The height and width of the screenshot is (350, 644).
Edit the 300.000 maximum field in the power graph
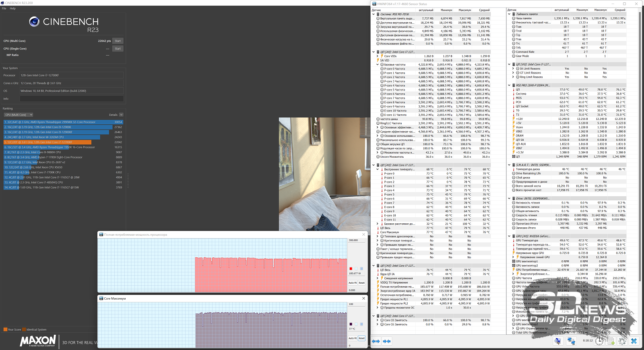tap(357, 240)
